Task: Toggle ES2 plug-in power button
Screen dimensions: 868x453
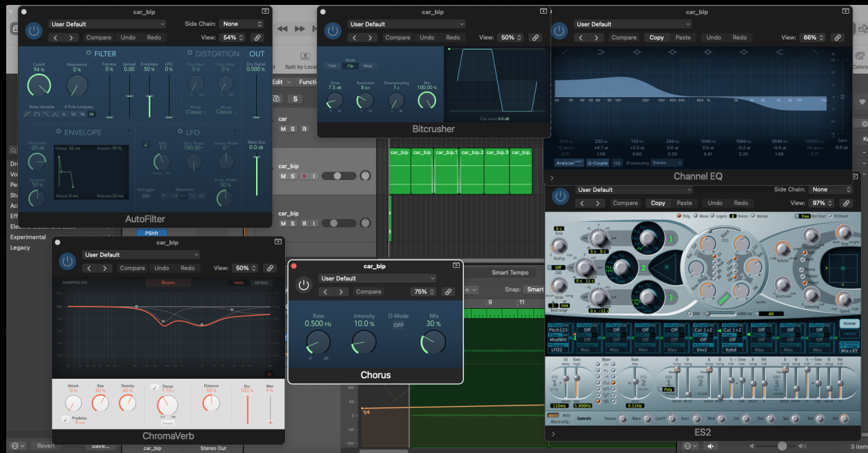Action: point(561,196)
